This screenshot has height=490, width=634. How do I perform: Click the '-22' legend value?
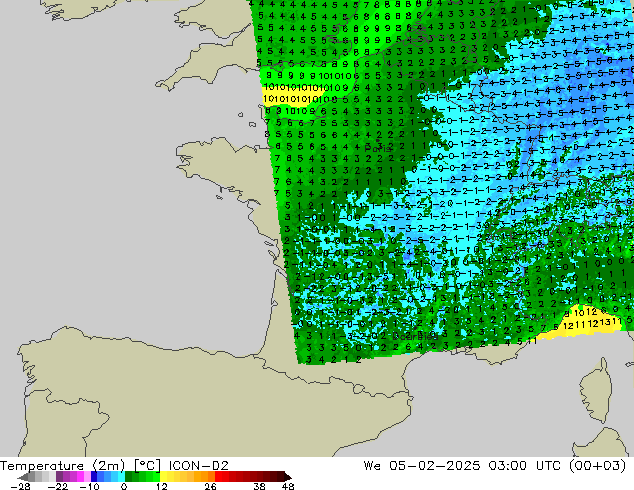pos(57,486)
